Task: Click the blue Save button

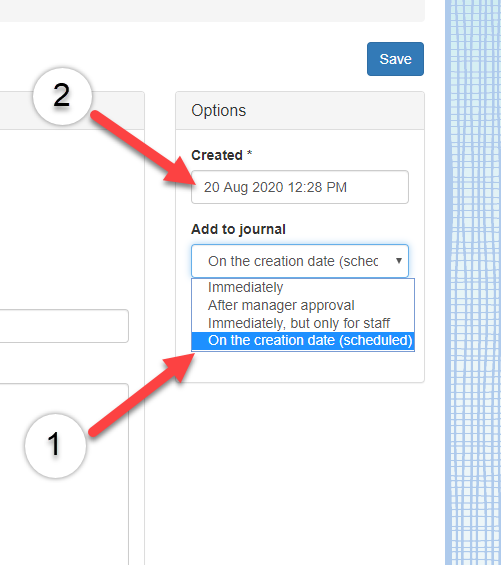Action: point(395,59)
